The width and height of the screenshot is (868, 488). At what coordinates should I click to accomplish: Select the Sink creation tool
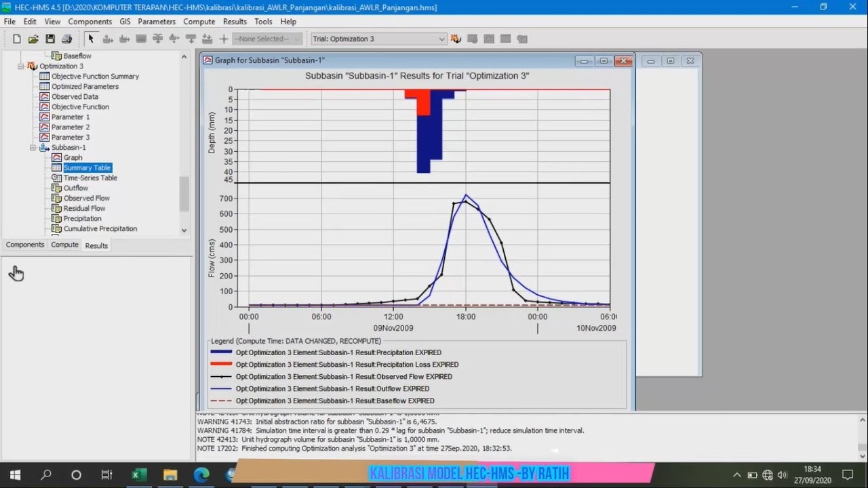tap(207, 39)
